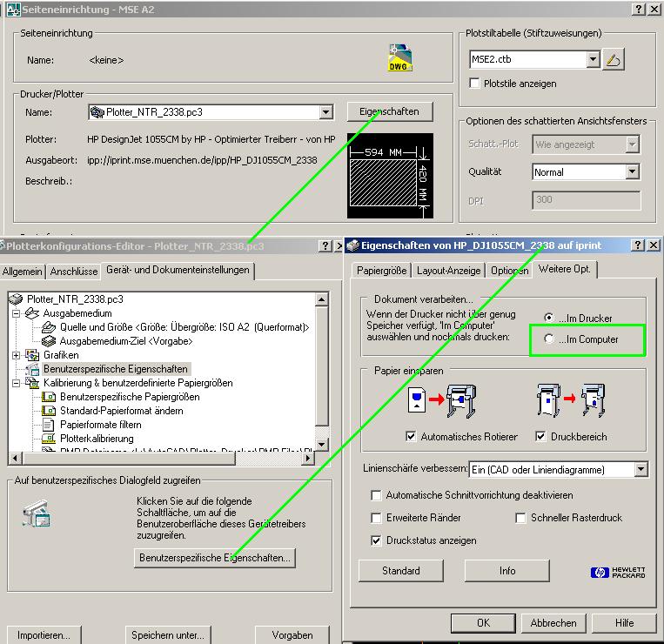Click the Benutzerspezifische Eigenschaften tree icon

[32, 369]
